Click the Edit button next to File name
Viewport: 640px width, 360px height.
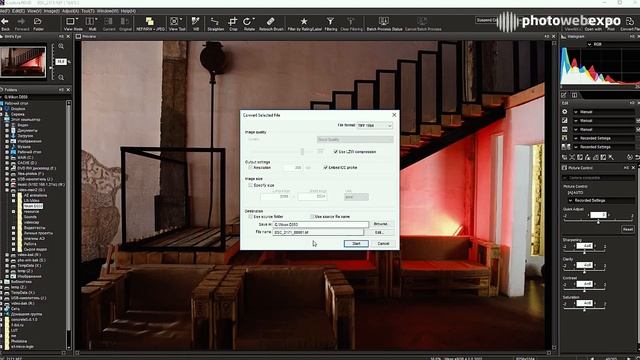[380, 232]
